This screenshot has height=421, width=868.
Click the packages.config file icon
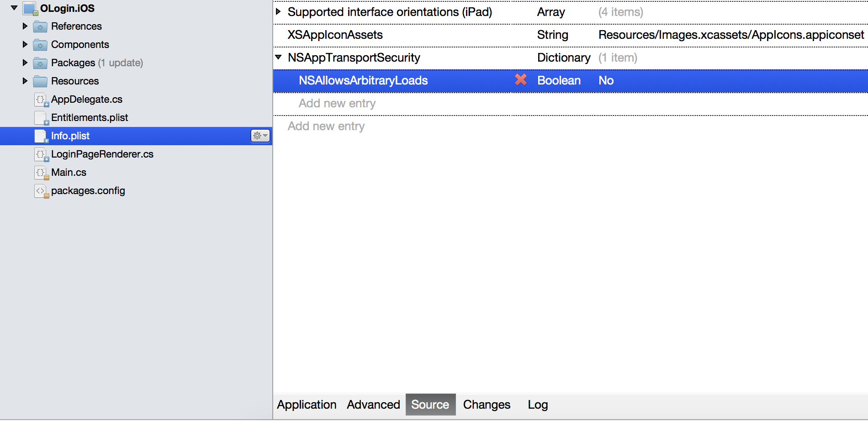pos(41,191)
